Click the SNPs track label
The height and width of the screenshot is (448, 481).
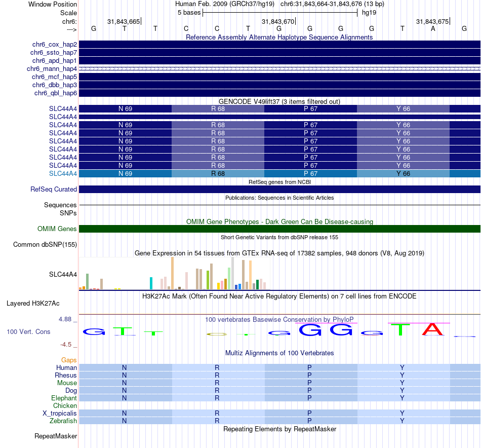point(68,213)
